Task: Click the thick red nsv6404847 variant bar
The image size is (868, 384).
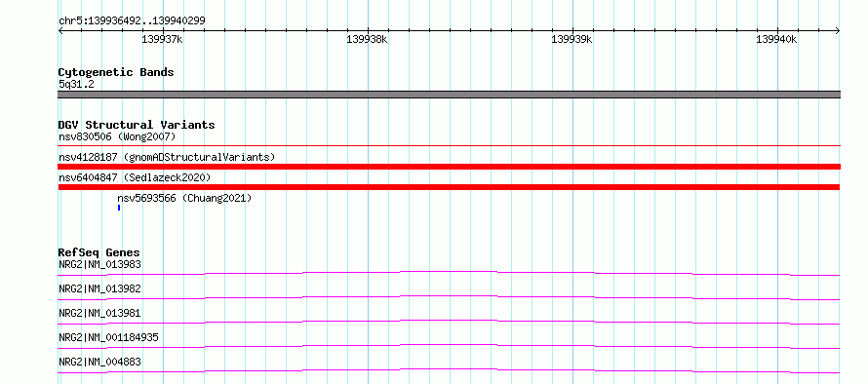Action: 449,187
